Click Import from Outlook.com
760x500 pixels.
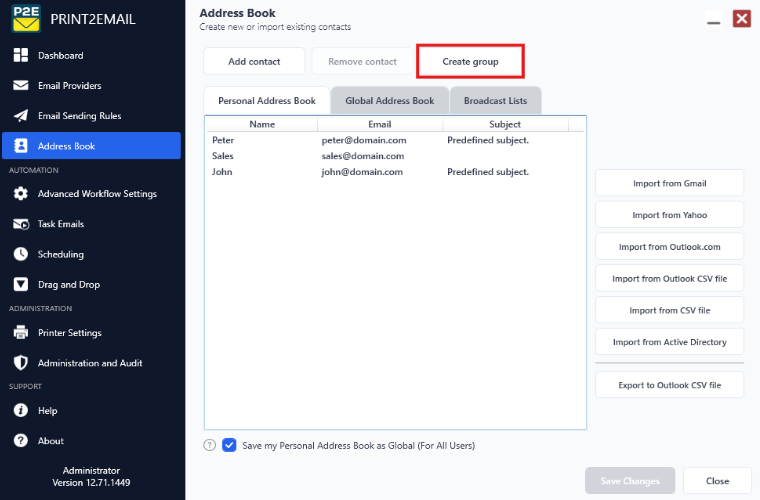pos(669,247)
